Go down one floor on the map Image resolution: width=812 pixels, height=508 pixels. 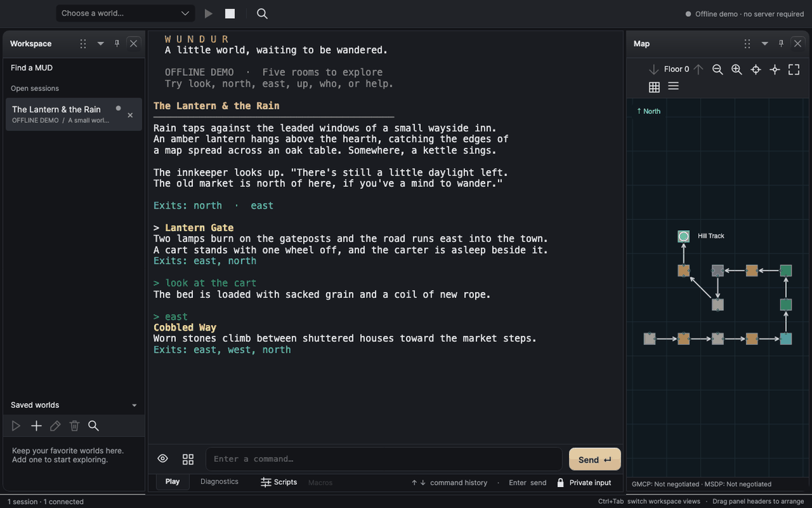654,69
